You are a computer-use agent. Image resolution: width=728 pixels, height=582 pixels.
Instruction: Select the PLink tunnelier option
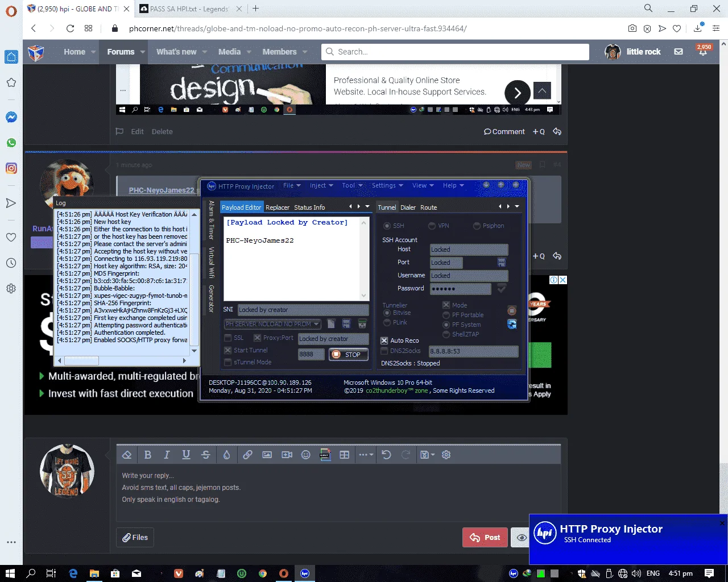387,322
